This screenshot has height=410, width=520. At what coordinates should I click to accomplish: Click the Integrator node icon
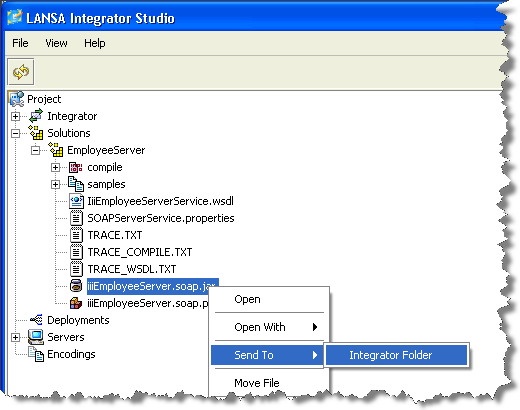point(36,116)
